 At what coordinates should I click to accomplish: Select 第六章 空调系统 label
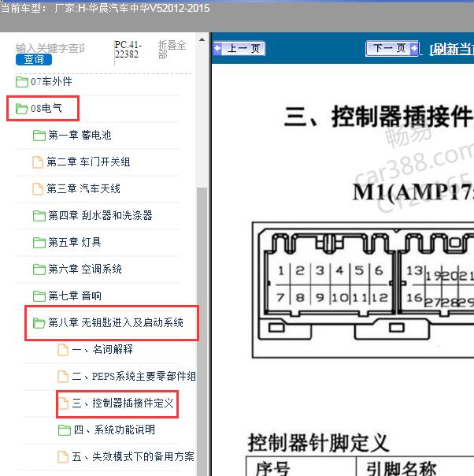click(85, 269)
